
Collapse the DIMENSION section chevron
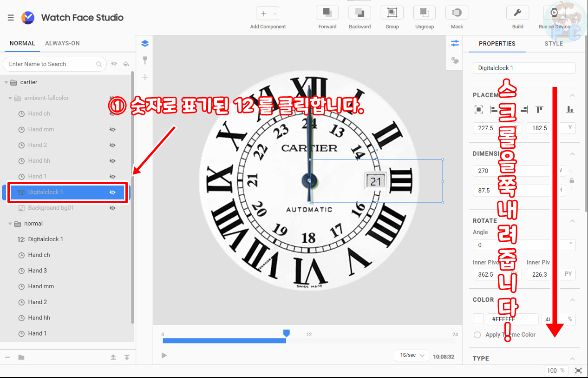(x=572, y=154)
